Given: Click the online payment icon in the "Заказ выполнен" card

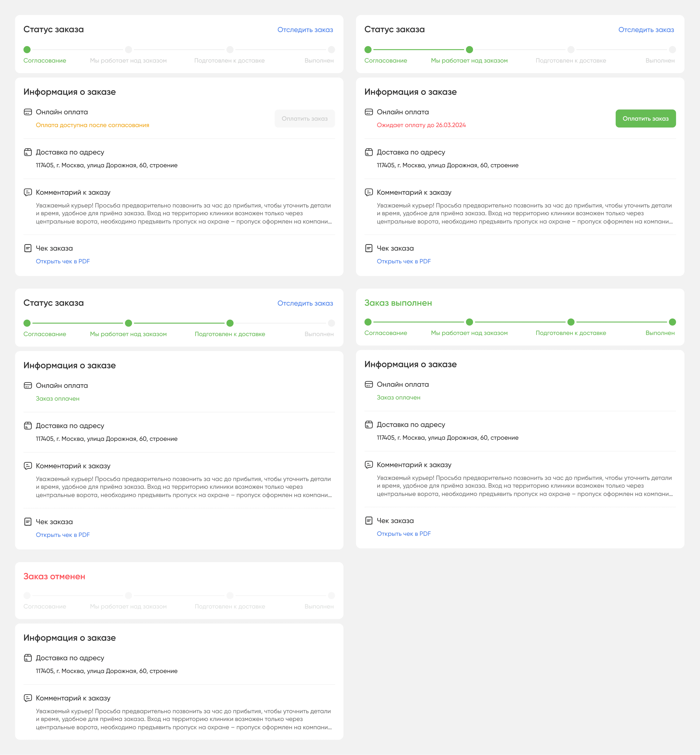Looking at the screenshot, I should pos(368,384).
